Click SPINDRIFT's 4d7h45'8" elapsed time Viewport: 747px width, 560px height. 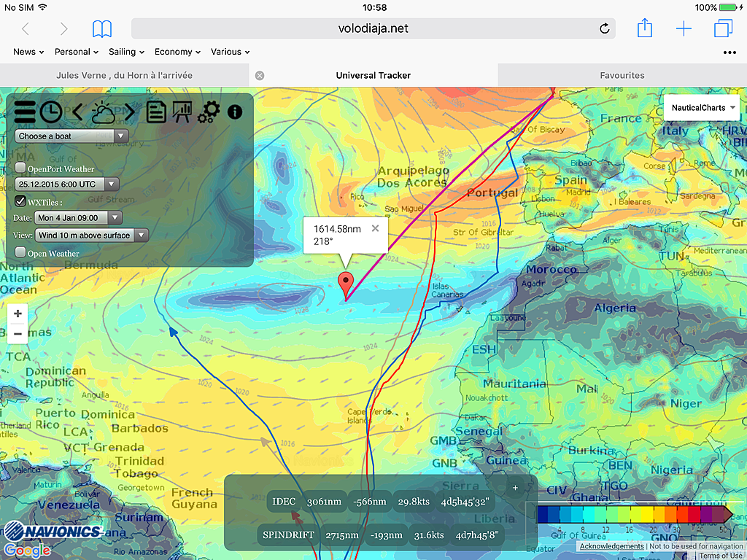pos(477,535)
